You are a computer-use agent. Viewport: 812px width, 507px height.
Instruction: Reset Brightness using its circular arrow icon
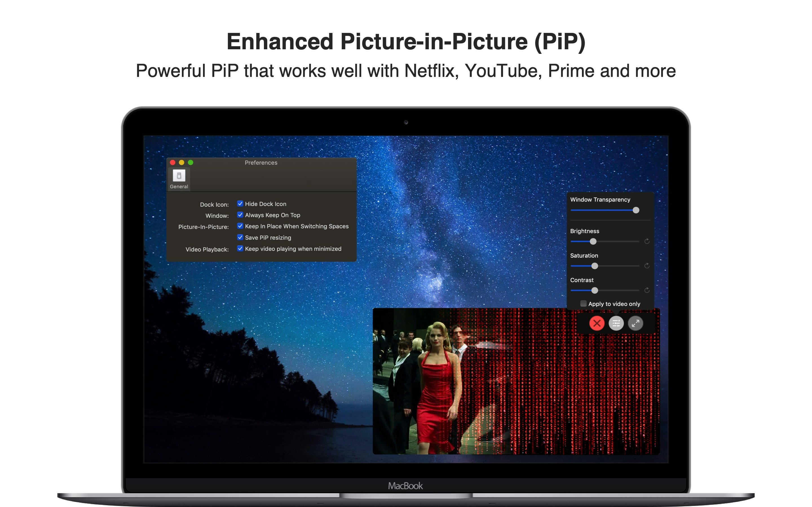[x=647, y=241]
